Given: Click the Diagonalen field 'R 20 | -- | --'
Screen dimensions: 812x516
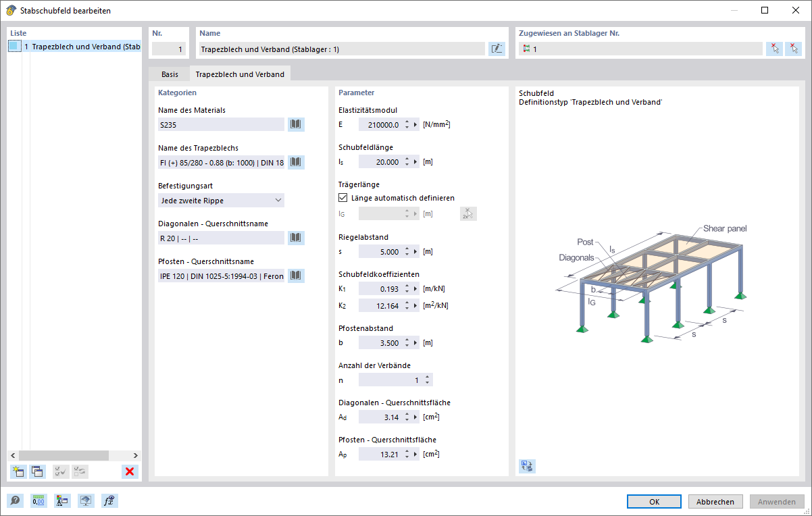Looking at the screenshot, I should pos(221,238).
